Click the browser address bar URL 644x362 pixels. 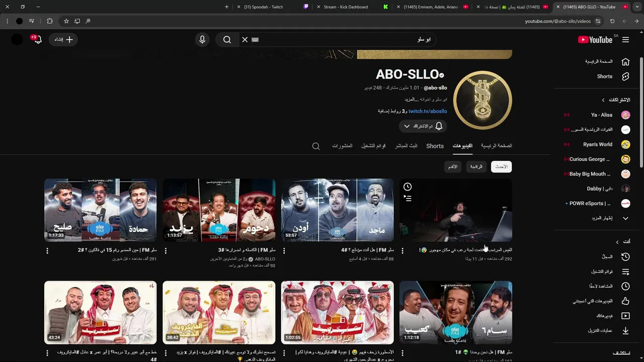tap(557, 21)
